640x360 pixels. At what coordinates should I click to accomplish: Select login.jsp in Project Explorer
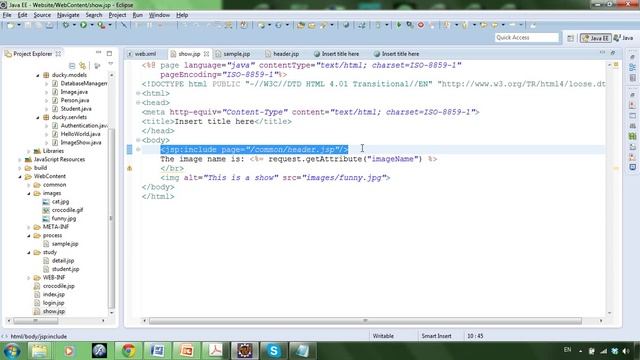click(53, 303)
